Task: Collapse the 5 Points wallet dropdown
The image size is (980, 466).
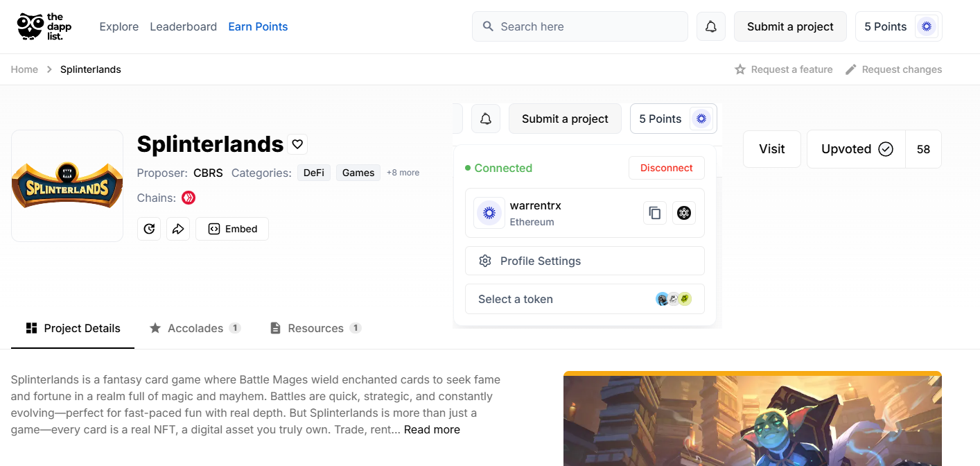Action: click(x=674, y=119)
